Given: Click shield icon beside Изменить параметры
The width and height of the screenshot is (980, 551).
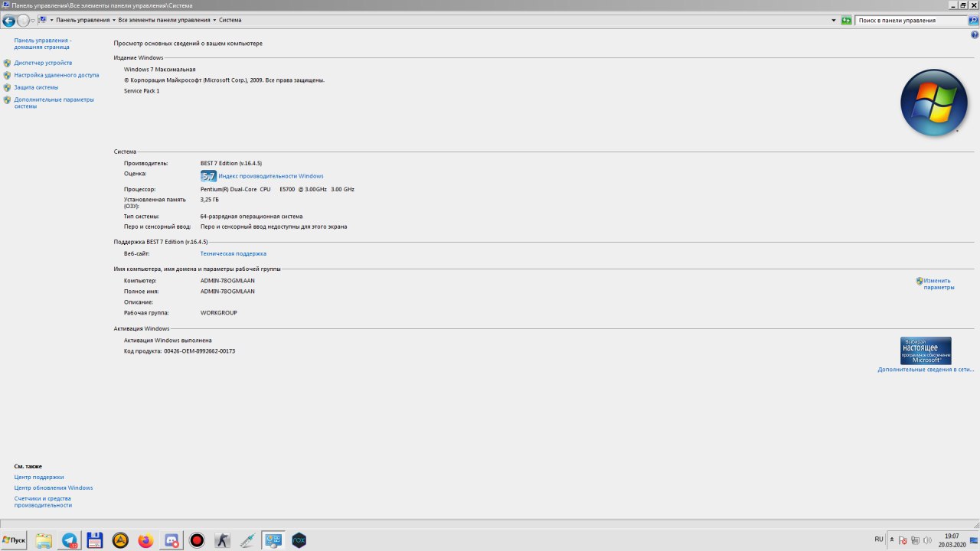Looking at the screenshot, I should [x=920, y=281].
